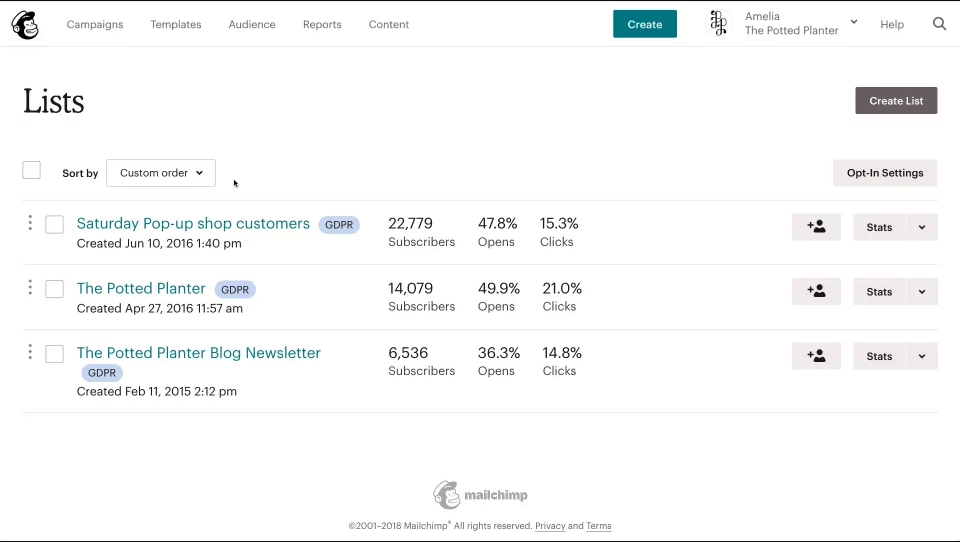Open the Campaigns menu
Image resolution: width=960 pixels, height=542 pixels.
pyautogui.click(x=95, y=25)
